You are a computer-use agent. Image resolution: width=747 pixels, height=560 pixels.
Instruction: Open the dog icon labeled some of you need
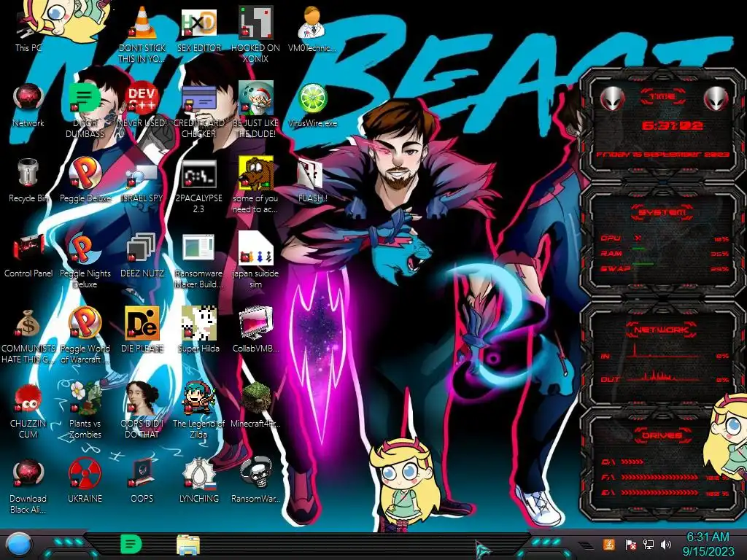click(x=255, y=184)
